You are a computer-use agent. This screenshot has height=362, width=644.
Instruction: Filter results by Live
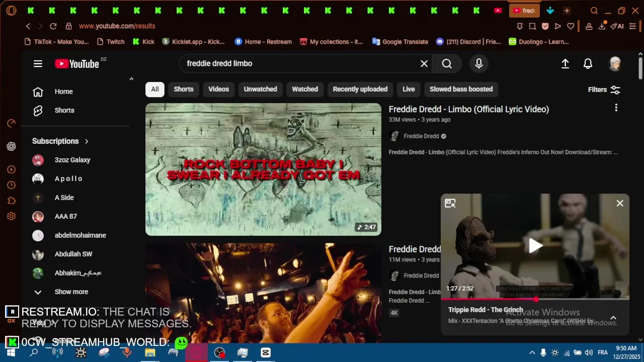coord(409,89)
